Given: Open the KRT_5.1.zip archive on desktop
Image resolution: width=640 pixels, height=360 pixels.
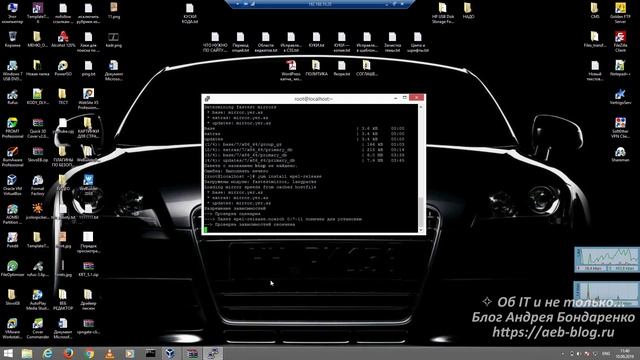Looking at the screenshot, I should coord(88,269).
